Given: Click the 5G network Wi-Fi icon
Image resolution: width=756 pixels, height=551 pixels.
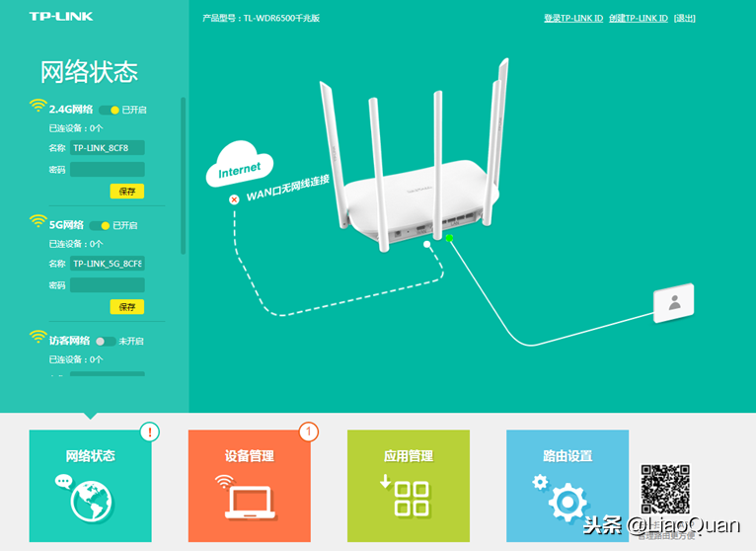Looking at the screenshot, I should click(38, 222).
